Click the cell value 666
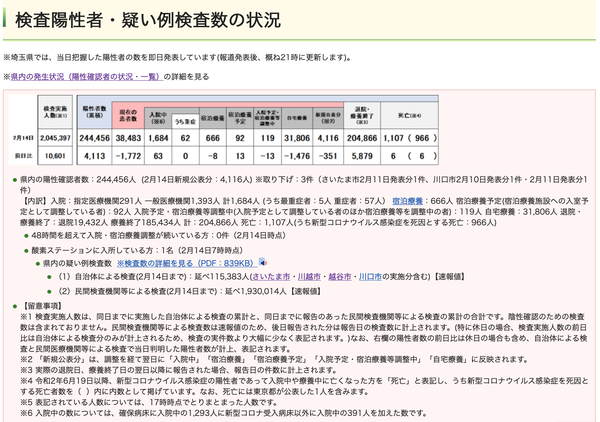 click(x=213, y=138)
